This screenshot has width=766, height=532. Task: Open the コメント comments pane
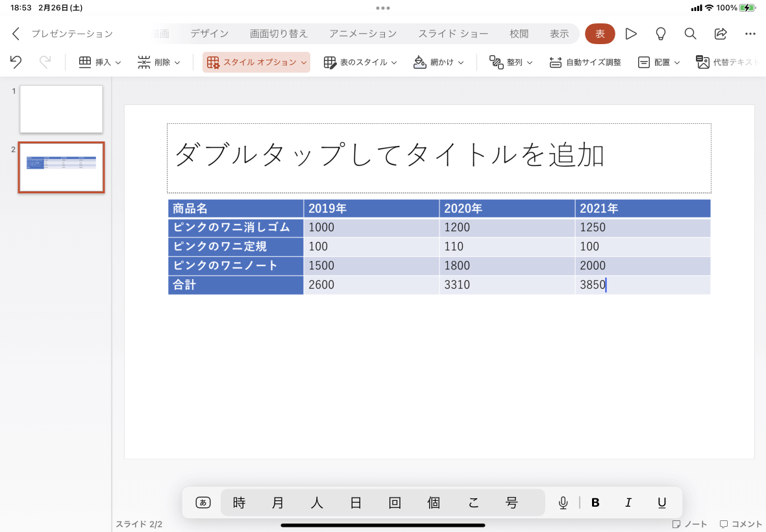pos(741,524)
